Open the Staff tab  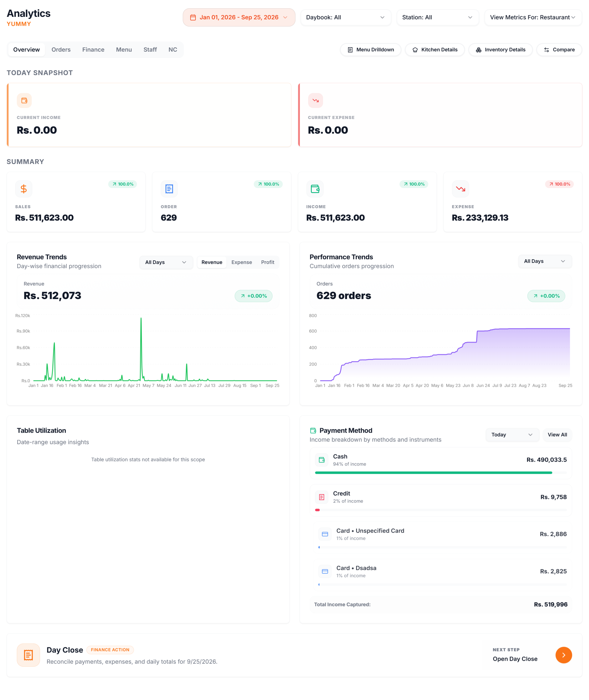coord(150,50)
